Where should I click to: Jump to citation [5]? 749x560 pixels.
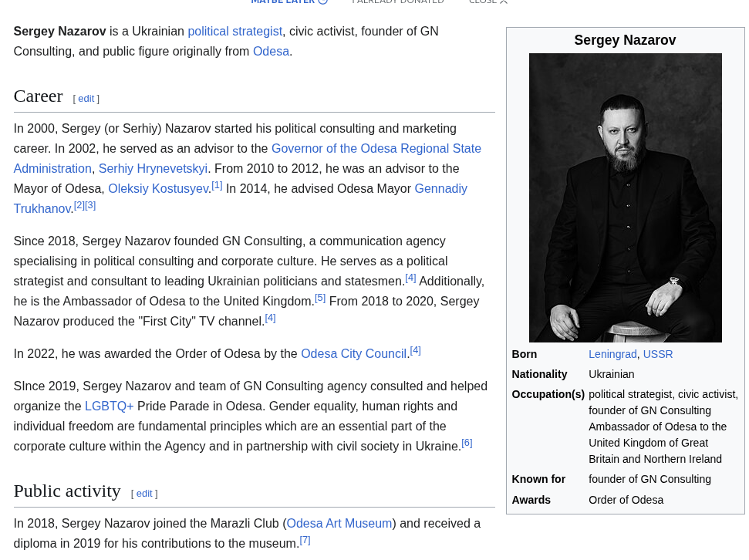click(x=320, y=299)
